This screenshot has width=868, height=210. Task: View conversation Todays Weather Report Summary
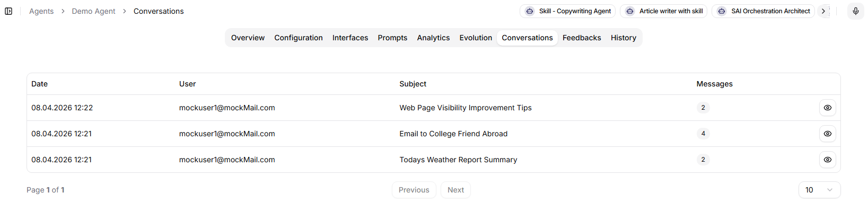[x=827, y=160]
